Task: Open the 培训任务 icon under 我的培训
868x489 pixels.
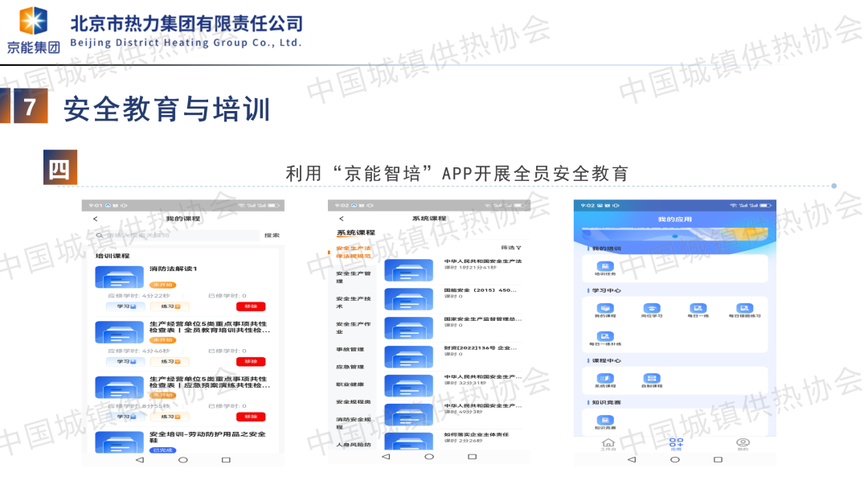Action: click(x=604, y=267)
